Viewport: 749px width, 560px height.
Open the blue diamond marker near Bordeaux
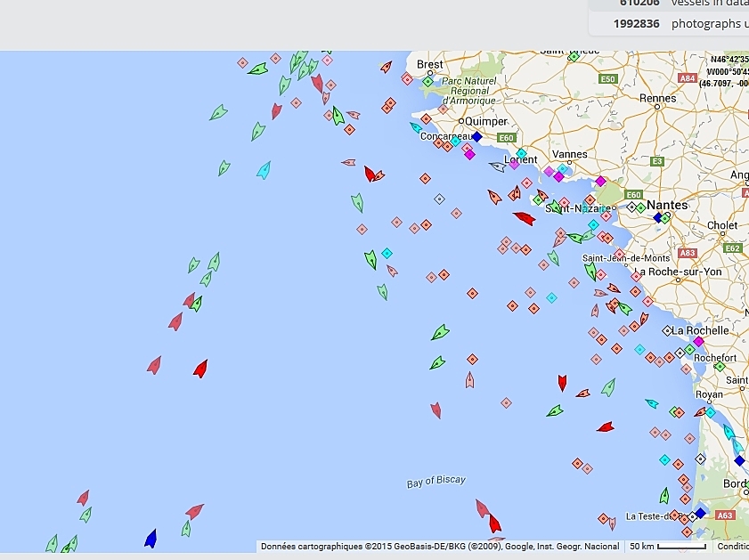740,460
